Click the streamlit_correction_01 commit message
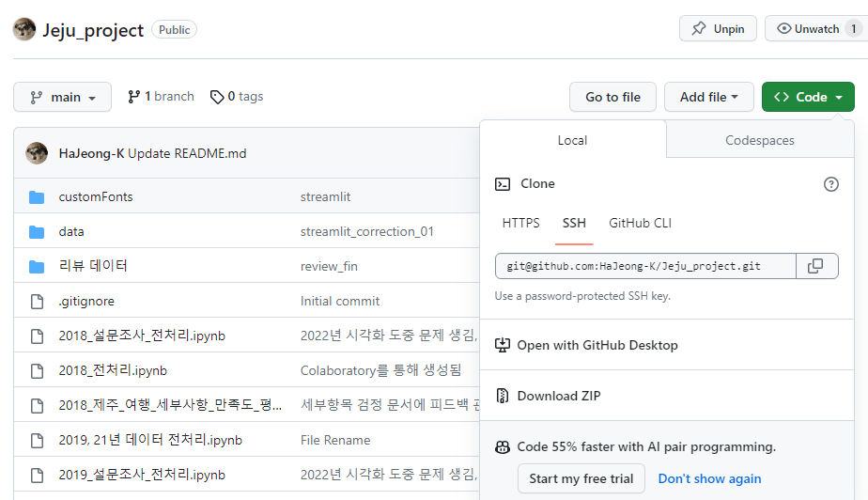 click(x=367, y=232)
